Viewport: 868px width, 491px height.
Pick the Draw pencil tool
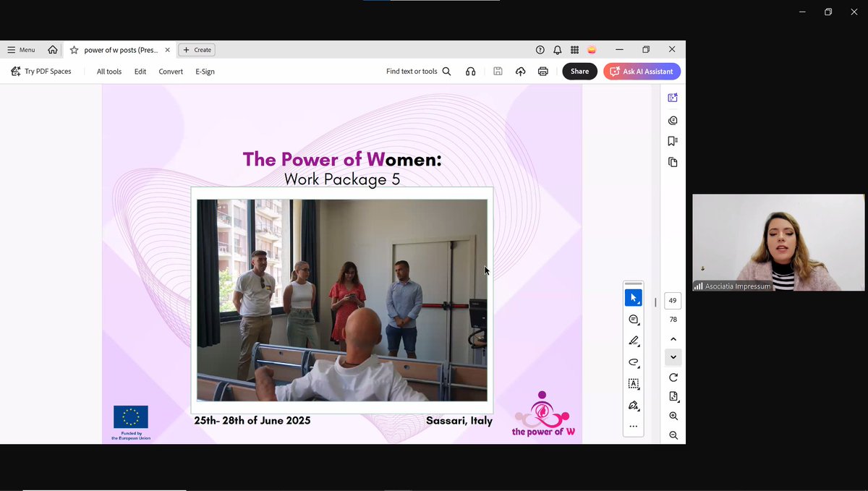633,339
